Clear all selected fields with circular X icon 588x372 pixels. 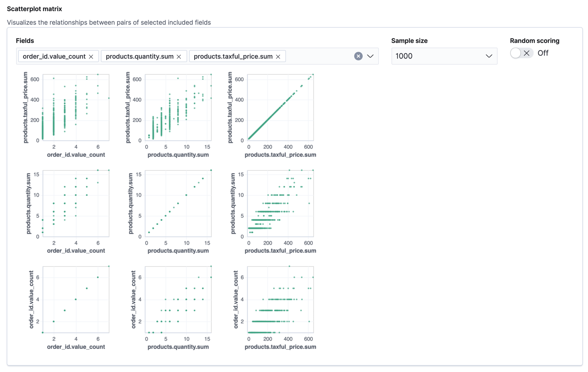(358, 56)
